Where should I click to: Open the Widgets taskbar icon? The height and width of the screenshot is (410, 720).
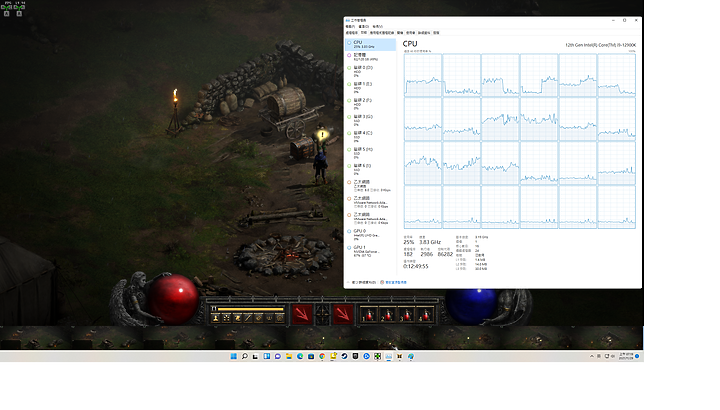click(x=267, y=356)
